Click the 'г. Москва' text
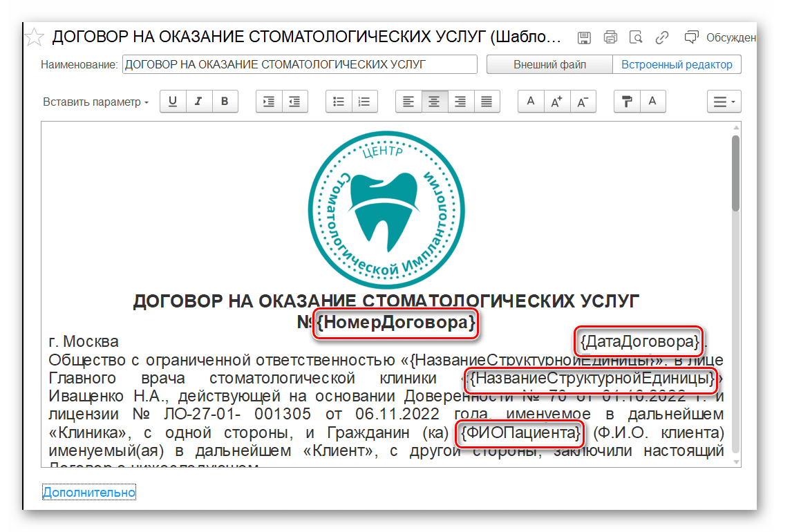Viewport: 801px width, 532px height. (83, 341)
